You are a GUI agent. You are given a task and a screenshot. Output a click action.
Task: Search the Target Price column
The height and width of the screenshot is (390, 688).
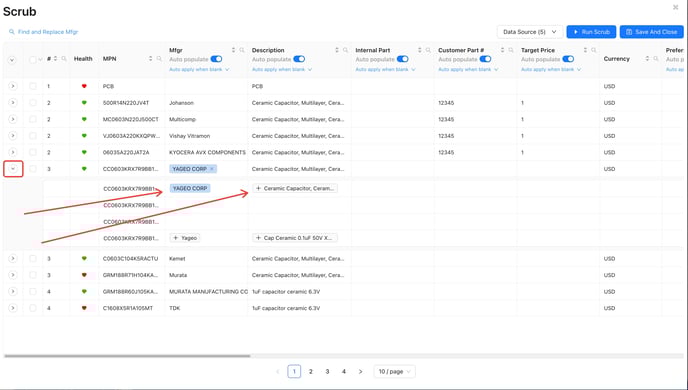(x=594, y=50)
